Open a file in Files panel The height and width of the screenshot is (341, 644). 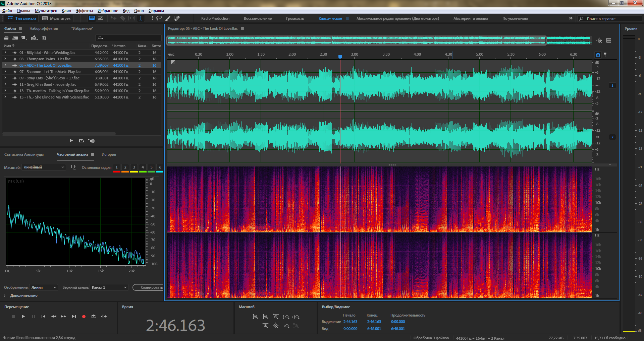click(6, 38)
